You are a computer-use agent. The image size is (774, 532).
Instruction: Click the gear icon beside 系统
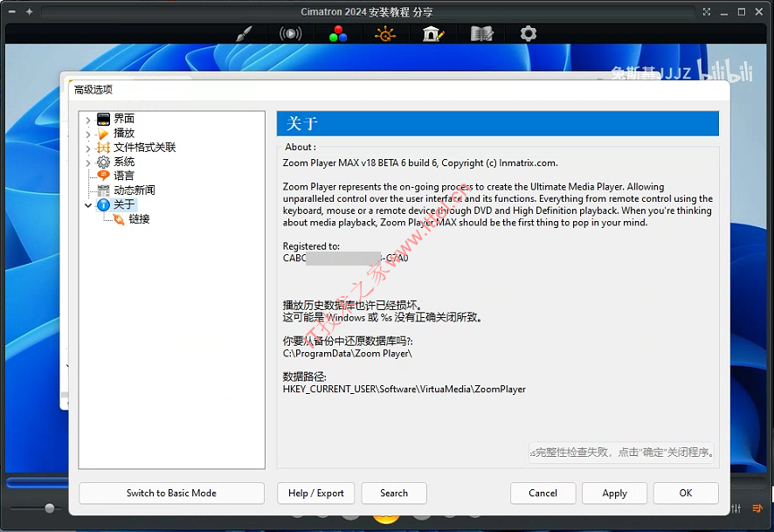[103, 162]
